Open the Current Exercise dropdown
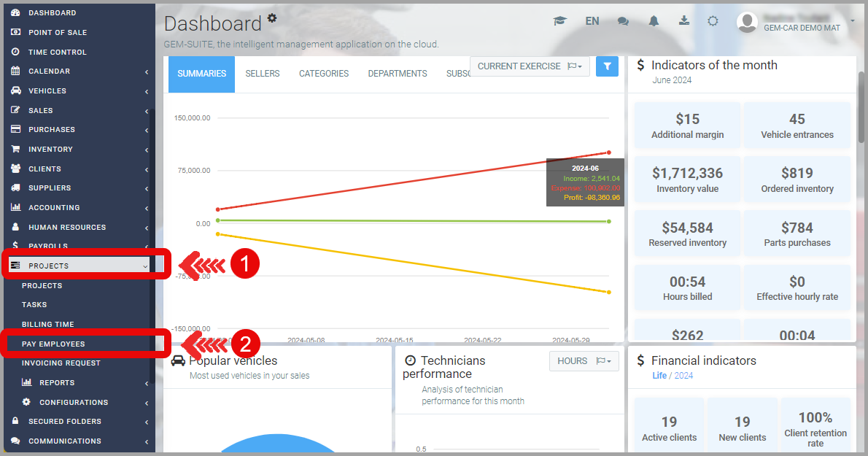 coord(529,66)
